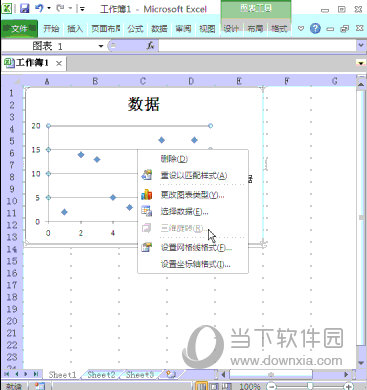The image size is (367, 390).
Task: Switch to the Sheet3 tab
Action: click(140, 375)
